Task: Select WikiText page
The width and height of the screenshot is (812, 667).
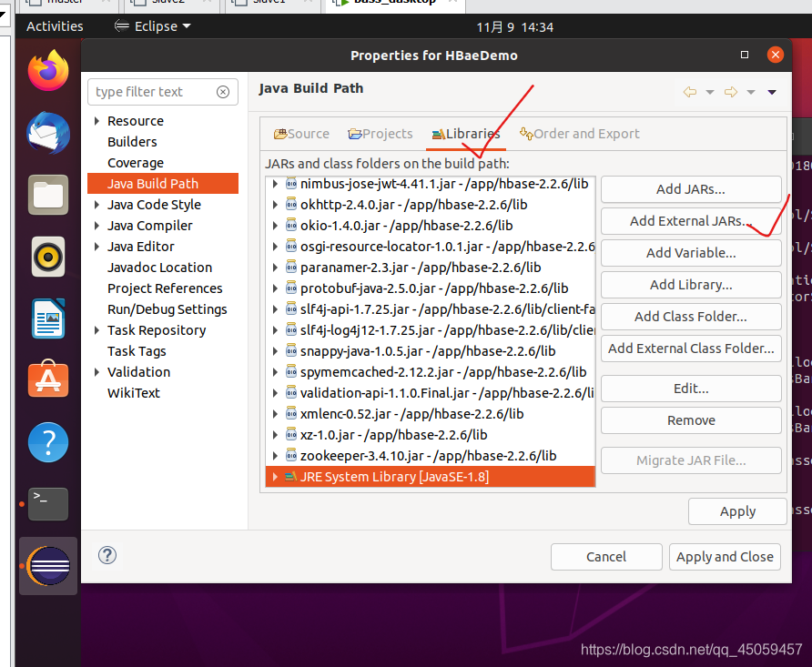Action: point(134,393)
